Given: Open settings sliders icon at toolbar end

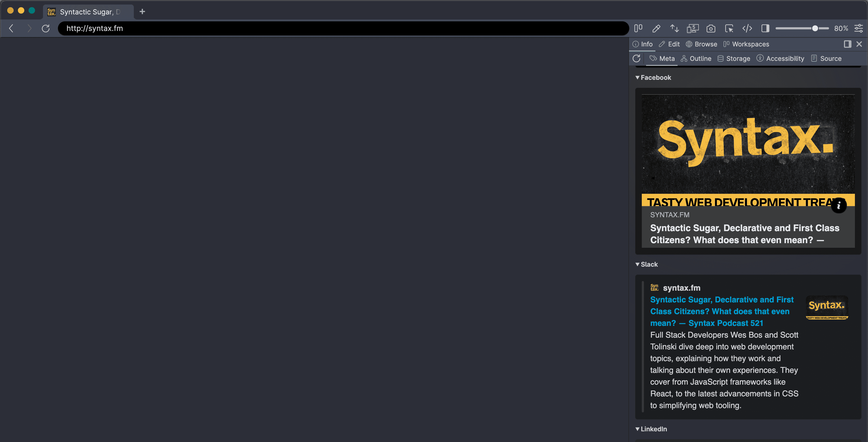Looking at the screenshot, I should 859,28.
